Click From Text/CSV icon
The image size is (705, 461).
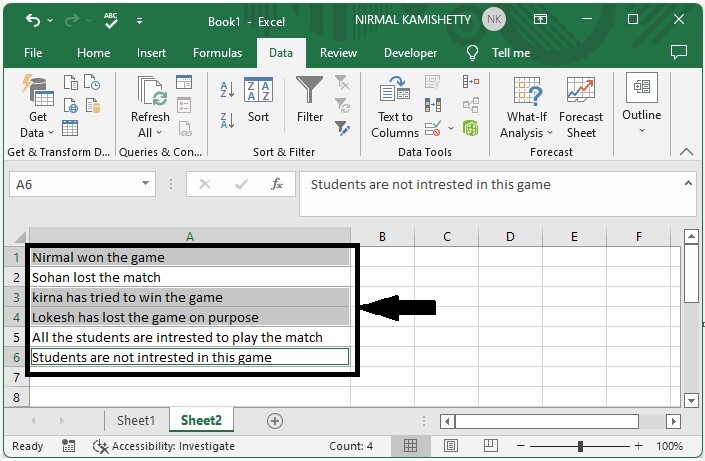pyautogui.click(x=71, y=82)
